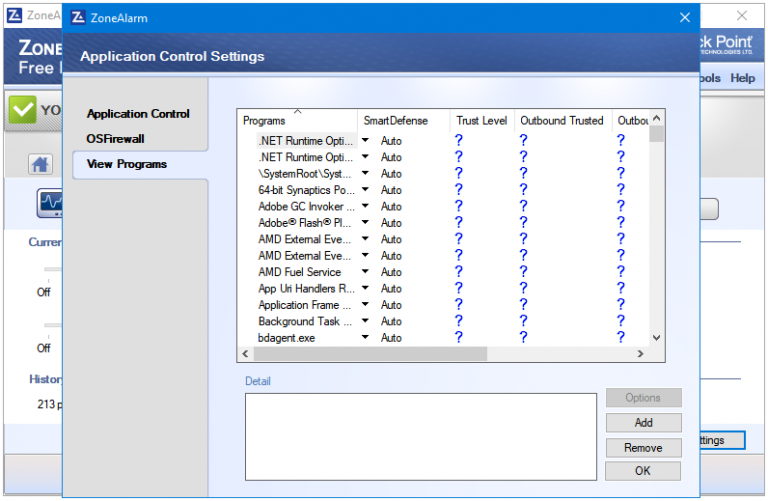Open SmartDefense dropdown for Adobe GC Invoker
Viewport: 768px width, 501px height.
click(x=365, y=206)
